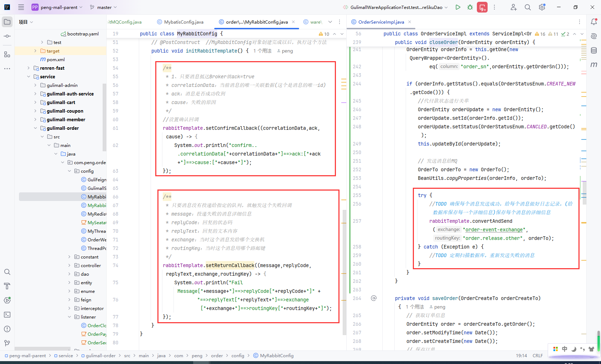Collapse the service folder
Screen dimensions: 601x364
coord(29,77)
